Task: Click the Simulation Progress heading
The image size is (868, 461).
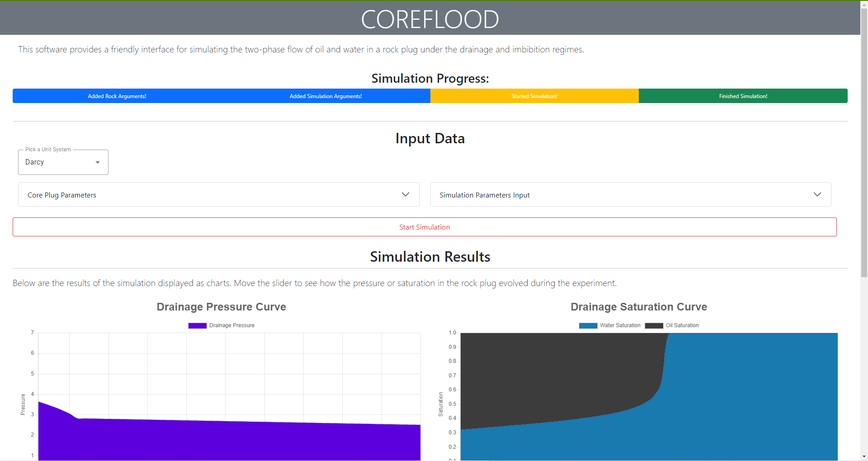Action: tap(430, 79)
